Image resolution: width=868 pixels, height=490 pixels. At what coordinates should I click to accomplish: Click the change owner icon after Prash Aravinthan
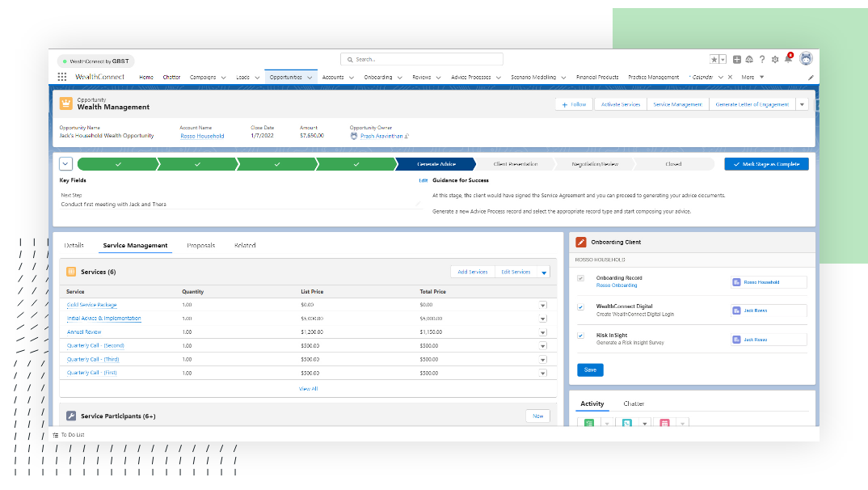[407, 136]
